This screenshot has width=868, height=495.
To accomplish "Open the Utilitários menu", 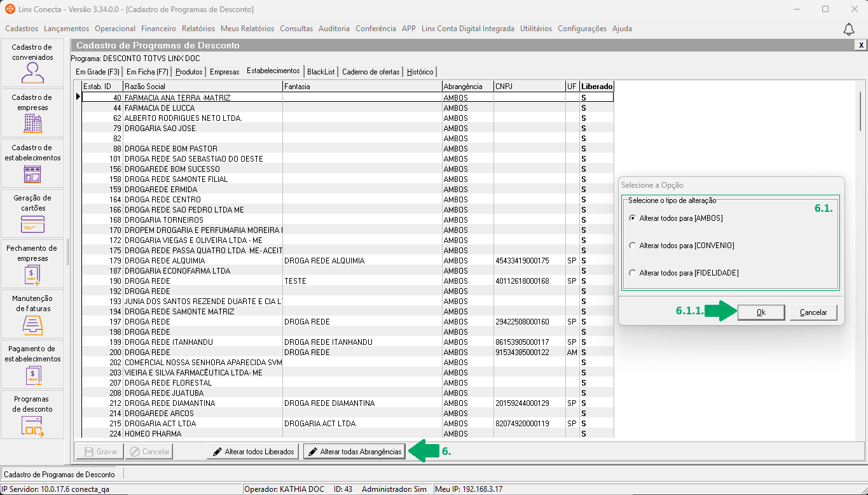I will tap(536, 29).
